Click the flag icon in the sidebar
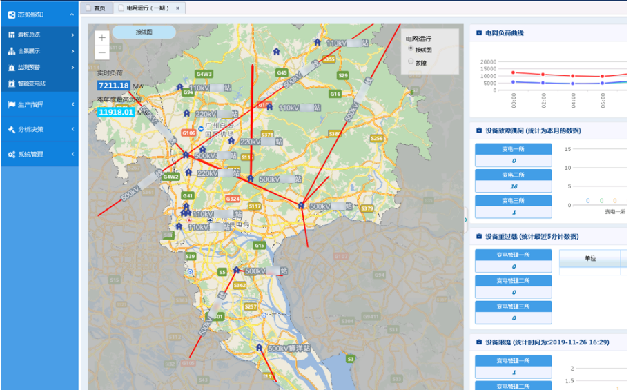The image size is (627, 390). point(11,104)
